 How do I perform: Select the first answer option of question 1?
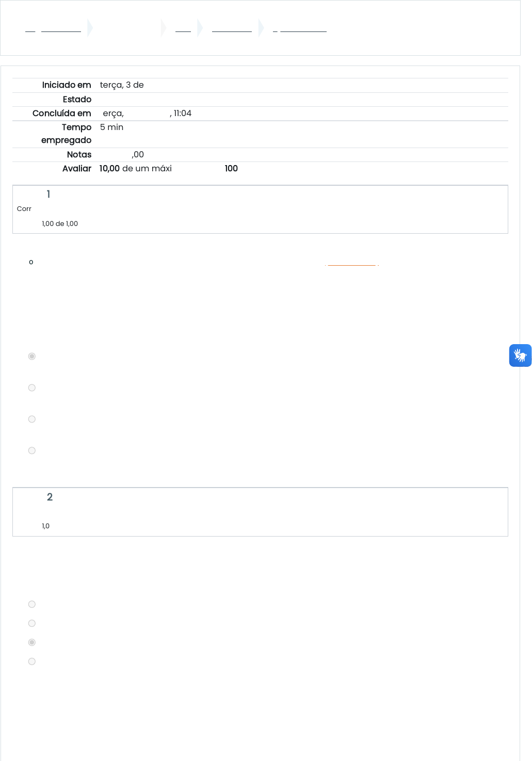click(x=32, y=357)
